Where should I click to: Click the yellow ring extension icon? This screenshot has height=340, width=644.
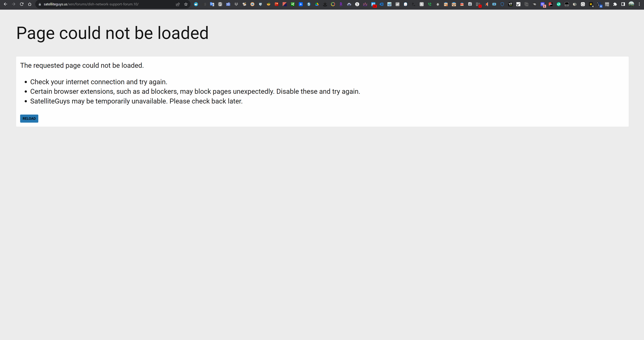coord(333,4)
